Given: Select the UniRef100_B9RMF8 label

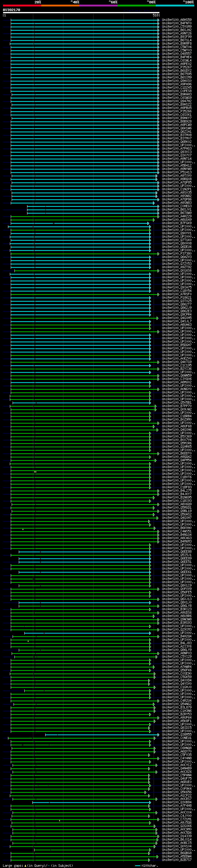Looking at the screenshot, I should click(177, 43).
